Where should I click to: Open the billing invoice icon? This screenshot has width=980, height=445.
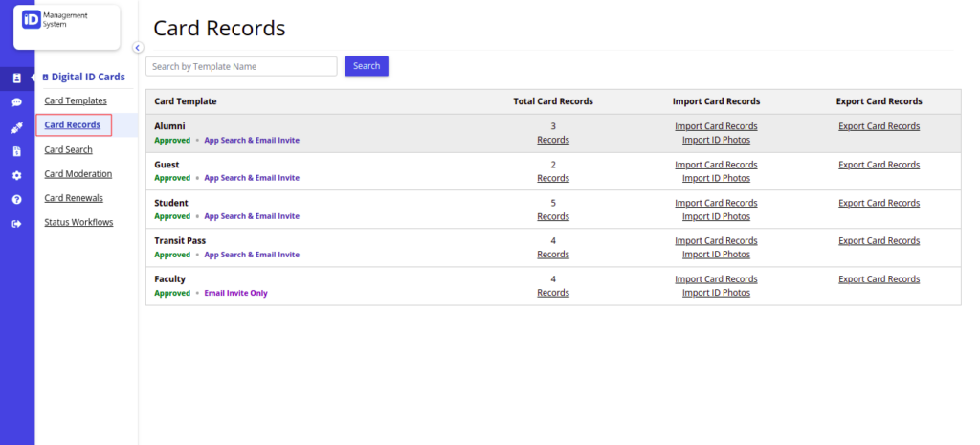(17, 151)
